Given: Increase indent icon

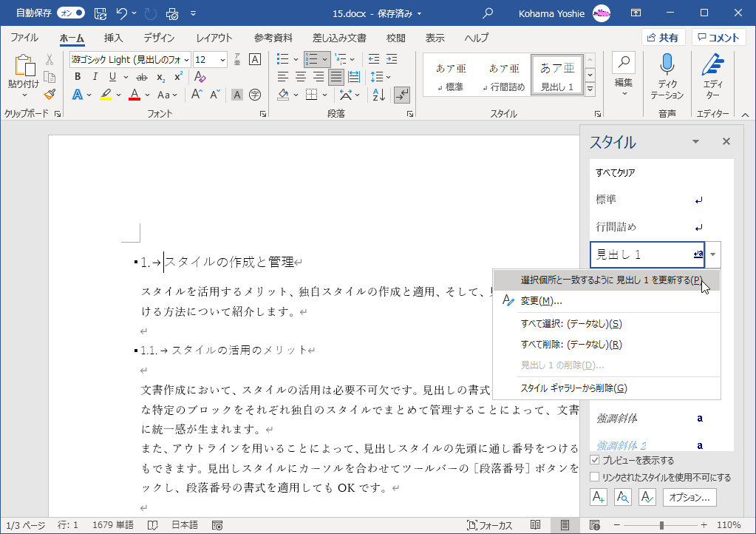Looking at the screenshot, I should coord(392,59).
